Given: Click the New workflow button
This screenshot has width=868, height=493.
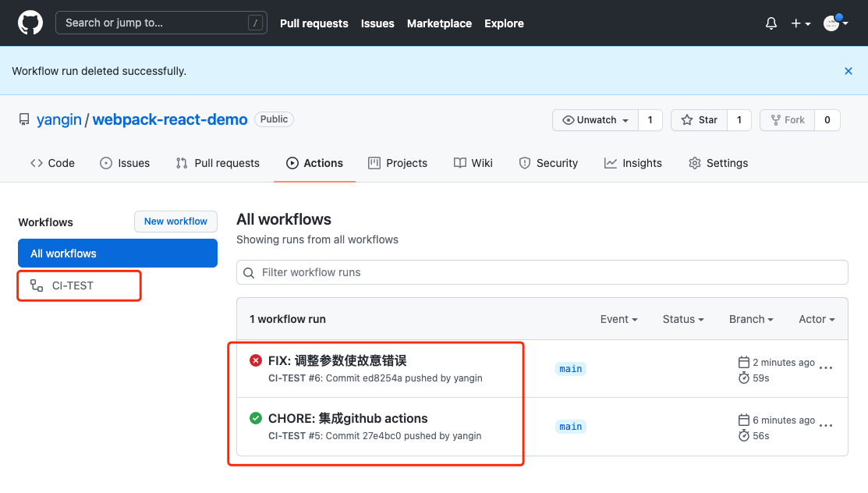Looking at the screenshot, I should click(175, 222).
